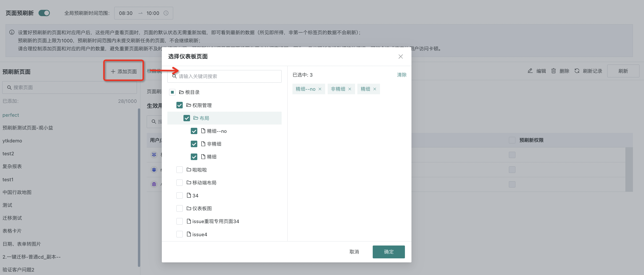Viewport: 644px width, 275px height.
Task: Toggle the 根目录 checkbox
Action: click(x=172, y=92)
